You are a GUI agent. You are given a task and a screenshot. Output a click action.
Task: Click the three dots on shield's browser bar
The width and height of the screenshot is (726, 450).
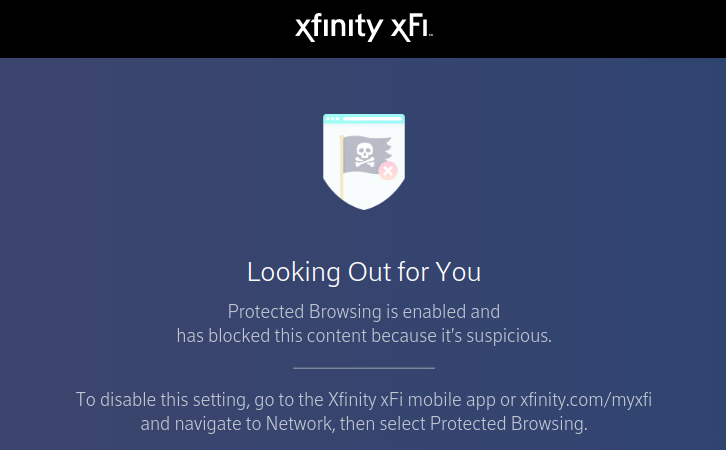[332, 119]
